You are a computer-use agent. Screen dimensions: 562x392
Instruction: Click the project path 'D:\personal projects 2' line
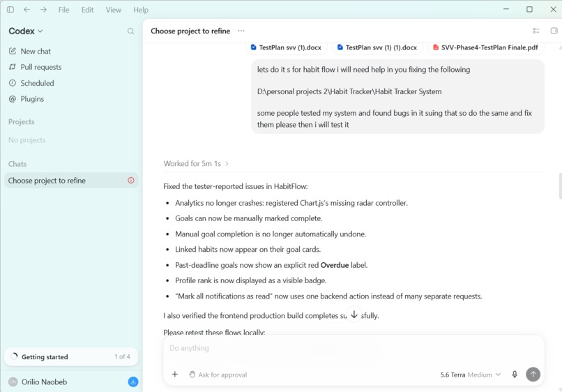tap(349, 92)
